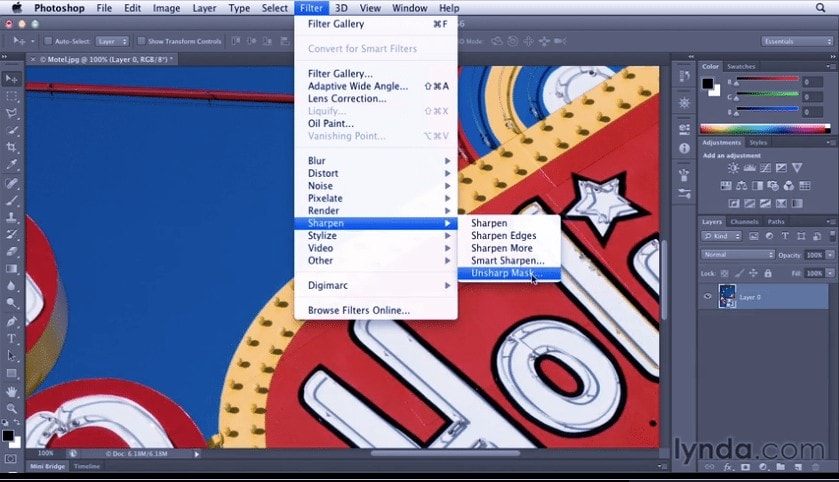Switch to the Swatches tab
The height and width of the screenshot is (482, 839).
(x=741, y=66)
